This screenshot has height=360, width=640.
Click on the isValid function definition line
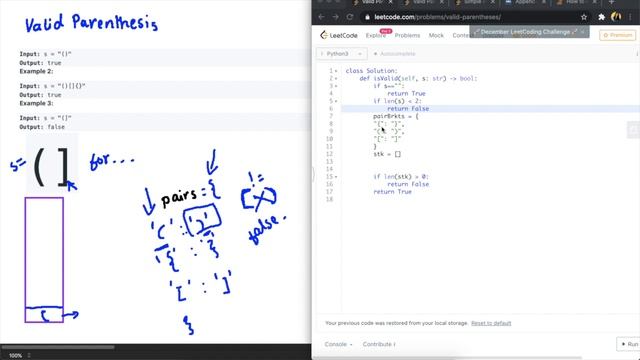418,78
